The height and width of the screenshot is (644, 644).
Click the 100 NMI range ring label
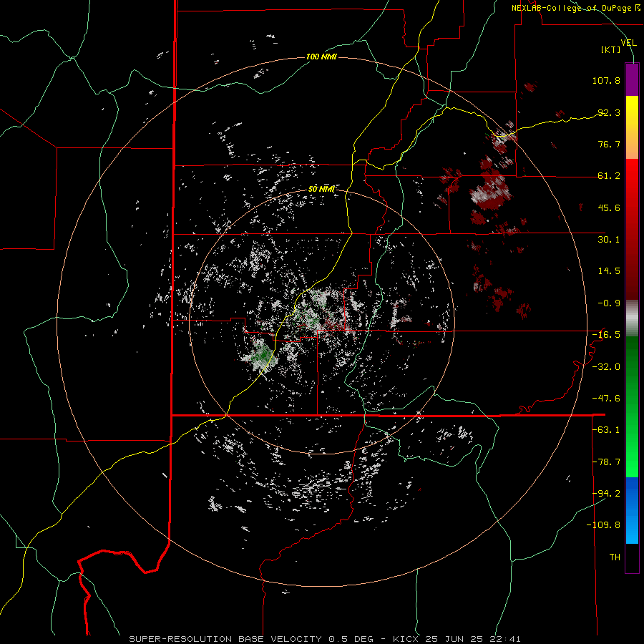tap(321, 57)
